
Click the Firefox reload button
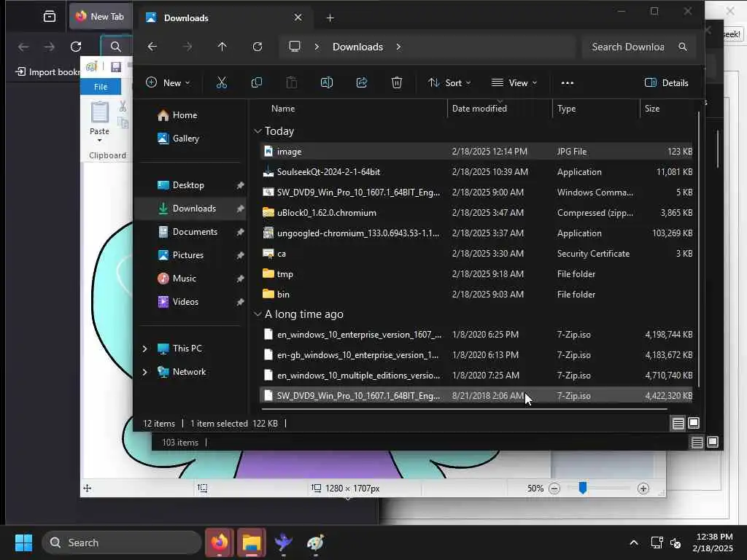[76, 47]
